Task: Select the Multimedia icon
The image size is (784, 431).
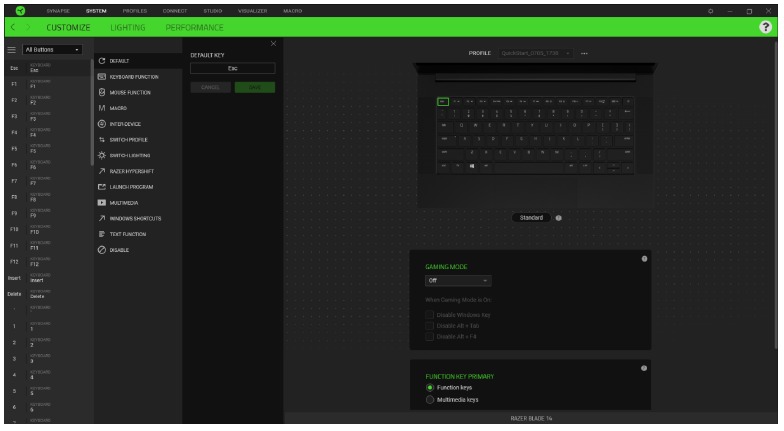Action: (x=102, y=202)
